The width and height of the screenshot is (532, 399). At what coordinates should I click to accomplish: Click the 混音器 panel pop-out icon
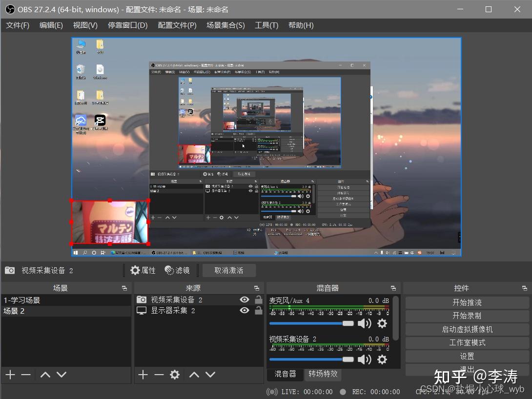click(393, 288)
